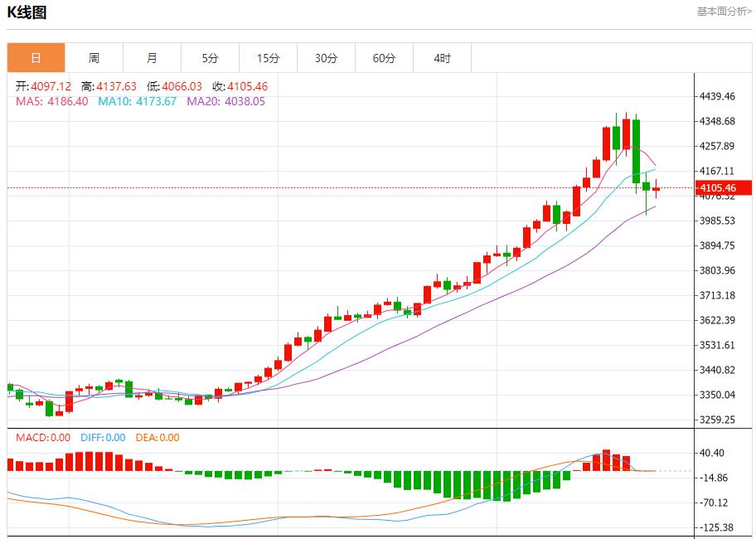Click the 收 close price value 4105.46

coord(238,85)
